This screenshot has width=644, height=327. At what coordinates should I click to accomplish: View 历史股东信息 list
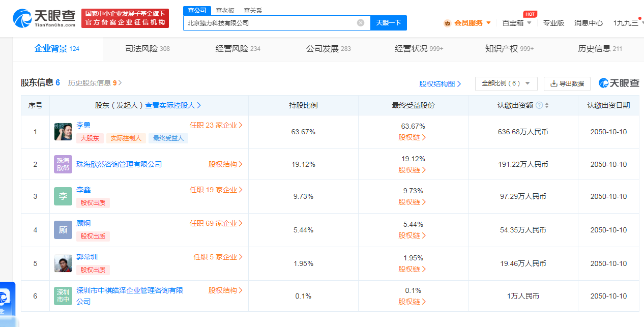95,83
